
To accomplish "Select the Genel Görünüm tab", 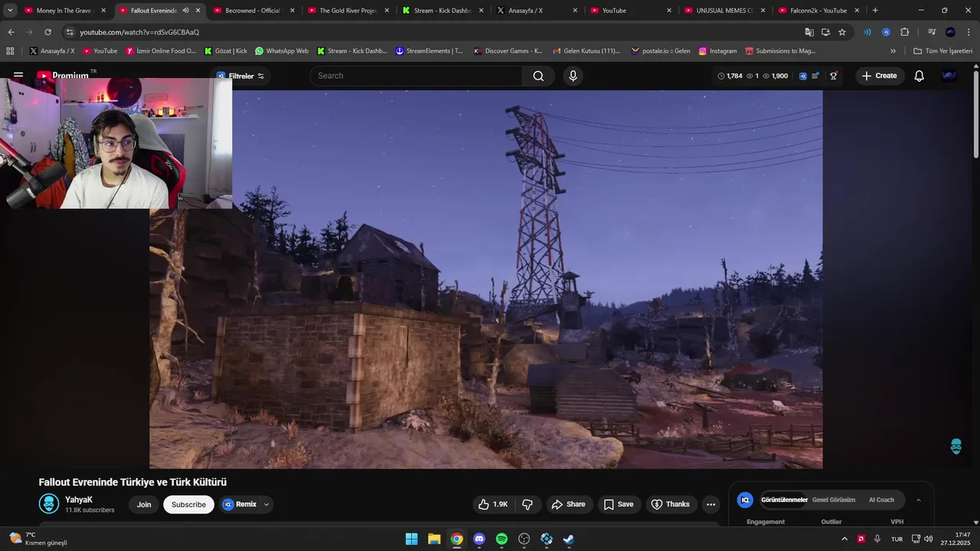I will pyautogui.click(x=834, y=500).
